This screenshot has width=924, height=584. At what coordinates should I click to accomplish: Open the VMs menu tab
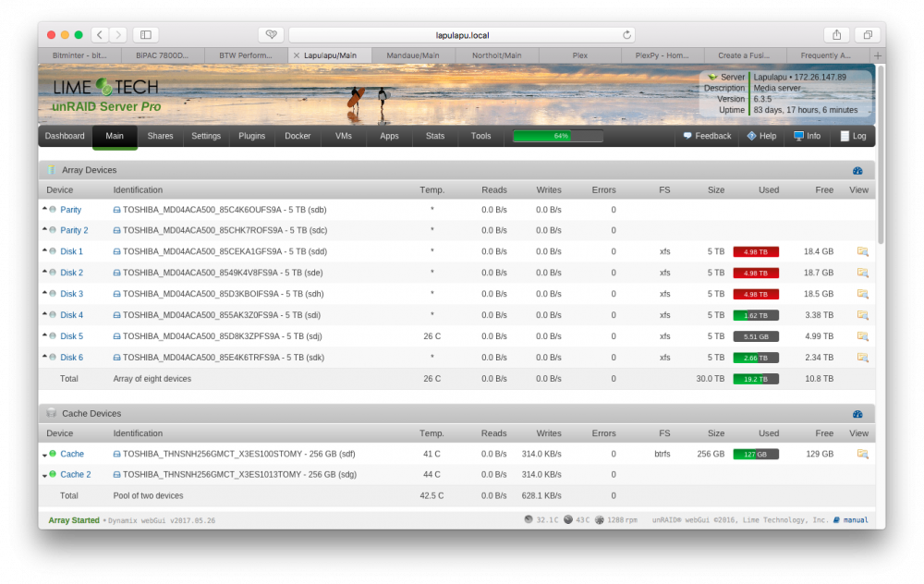(x=344, y=136)
